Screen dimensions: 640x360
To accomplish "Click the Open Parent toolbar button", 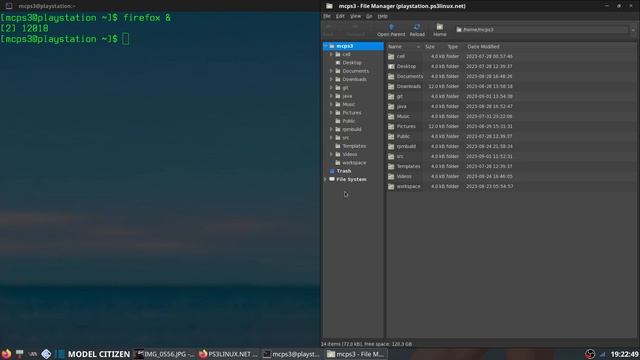I will pyautogui.click(x=391, y=30).
